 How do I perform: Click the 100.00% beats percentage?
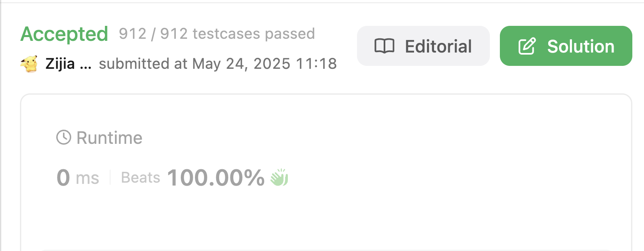pyautogui.click(x=216, y=178)
